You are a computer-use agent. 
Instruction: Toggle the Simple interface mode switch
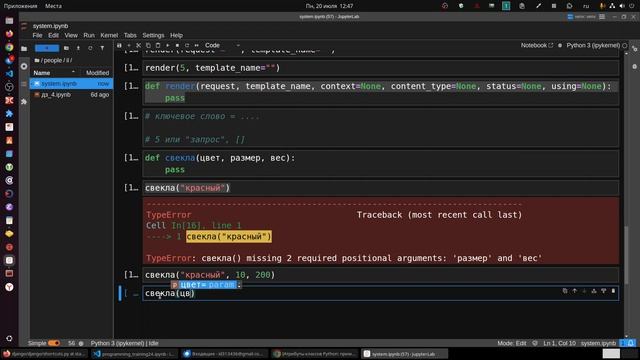pyautogui.click(x=54, y=343)
